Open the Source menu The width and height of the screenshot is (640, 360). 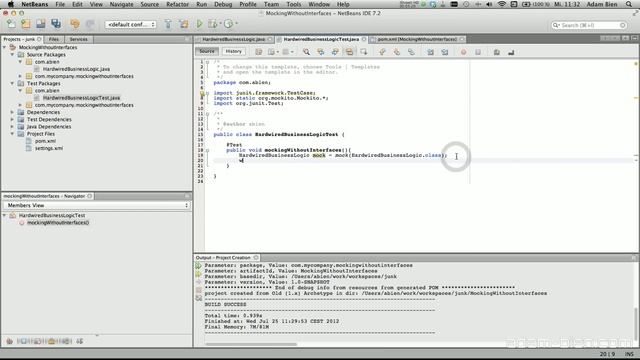[x=149, y=4]
